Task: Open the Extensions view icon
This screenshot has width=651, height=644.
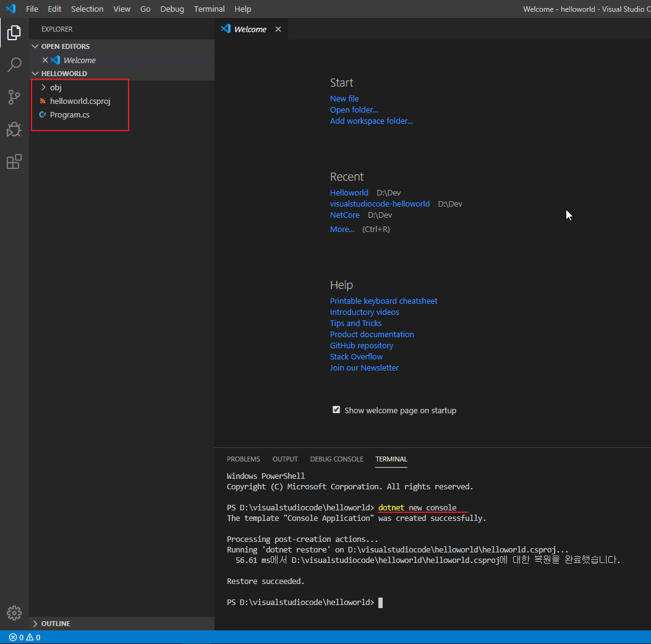Action: coord(14,161)
